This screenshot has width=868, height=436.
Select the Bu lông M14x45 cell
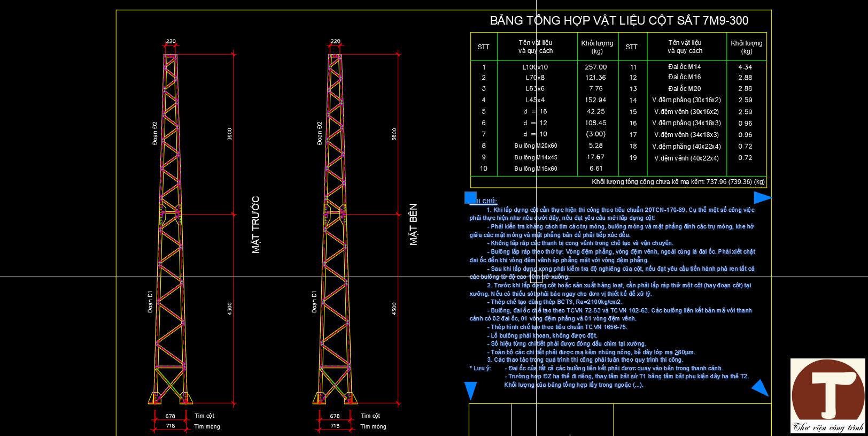(x=536, y=157)
